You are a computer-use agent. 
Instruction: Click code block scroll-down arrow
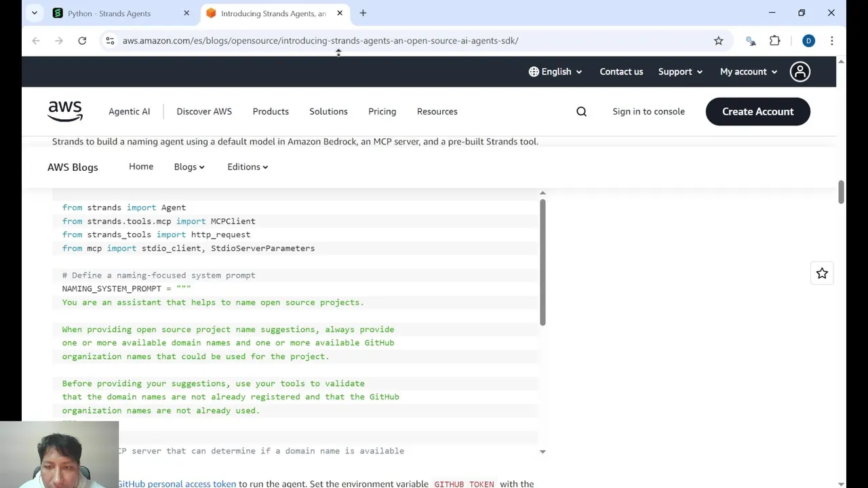click(542, 451)
